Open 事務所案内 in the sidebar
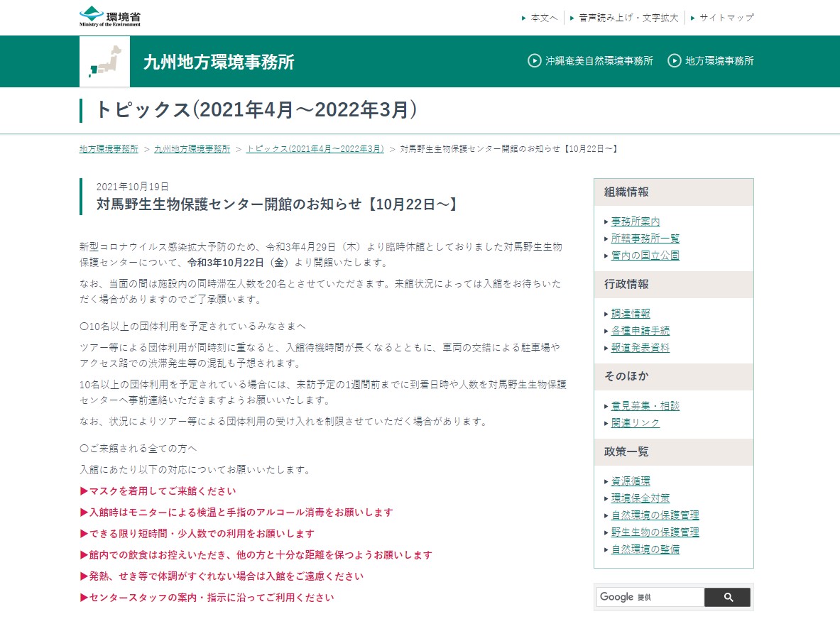Viewport: 840px width, 619px height. [636, 221]
